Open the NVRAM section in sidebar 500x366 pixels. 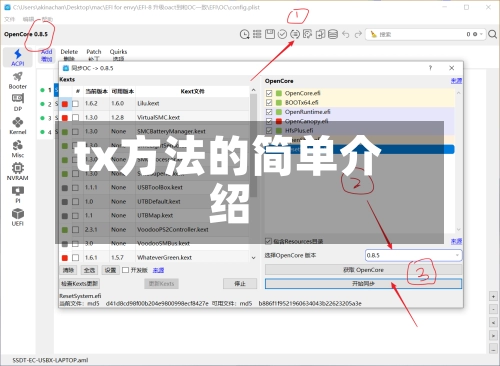click(18, 172)
